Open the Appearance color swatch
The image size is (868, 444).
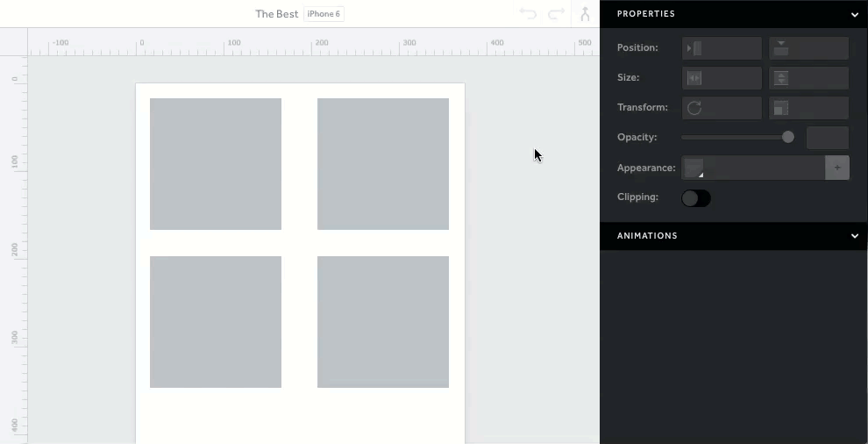694,168
